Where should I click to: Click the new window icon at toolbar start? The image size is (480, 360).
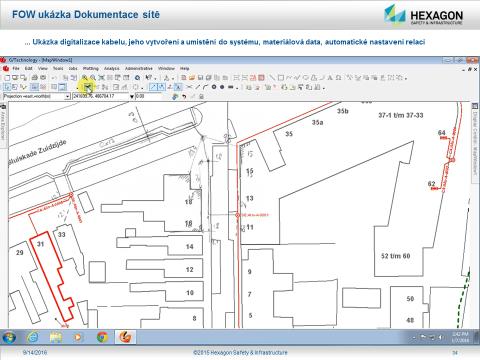click(x=7, y=78)
